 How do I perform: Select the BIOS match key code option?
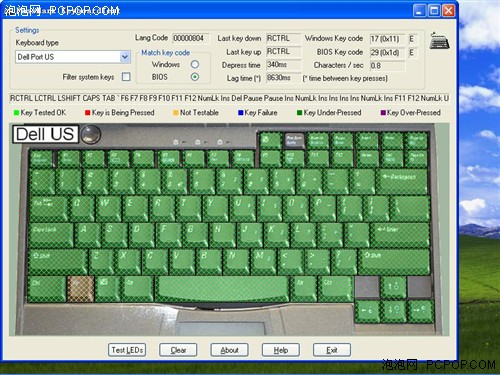click(195, 77)
